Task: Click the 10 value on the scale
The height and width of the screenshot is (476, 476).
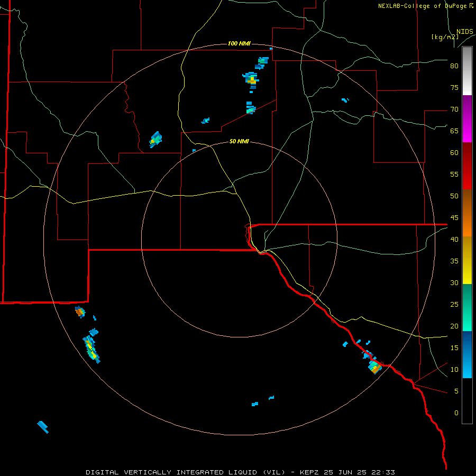Action: pos(454,370)
